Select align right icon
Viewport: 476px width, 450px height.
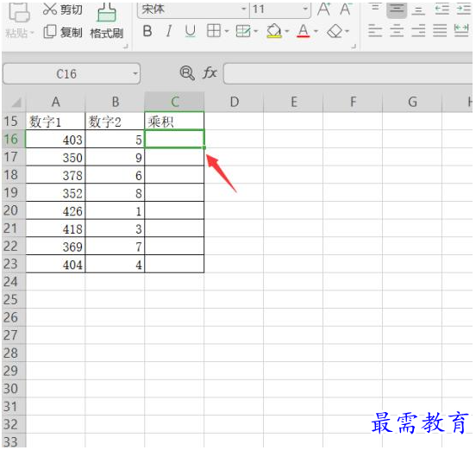click(x=418, y=31)
